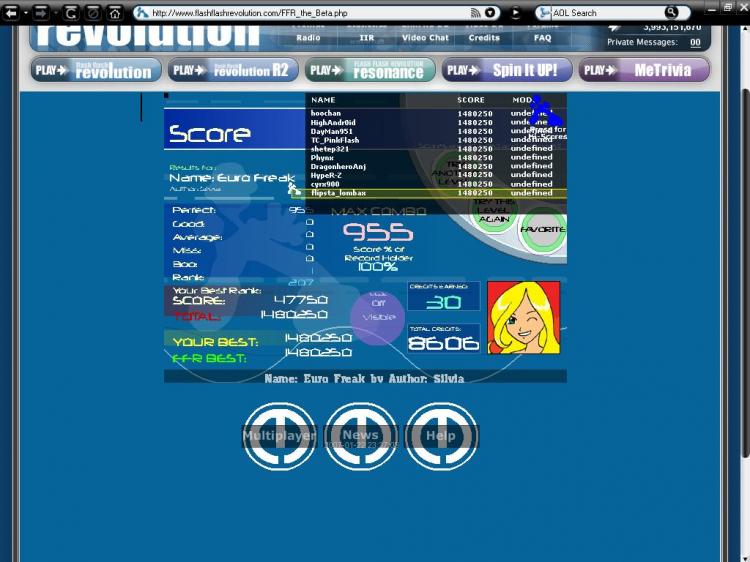Go to the browser Home icon
Image resolution: width=750 pixels, height=562 pixels.
(115, 13)
